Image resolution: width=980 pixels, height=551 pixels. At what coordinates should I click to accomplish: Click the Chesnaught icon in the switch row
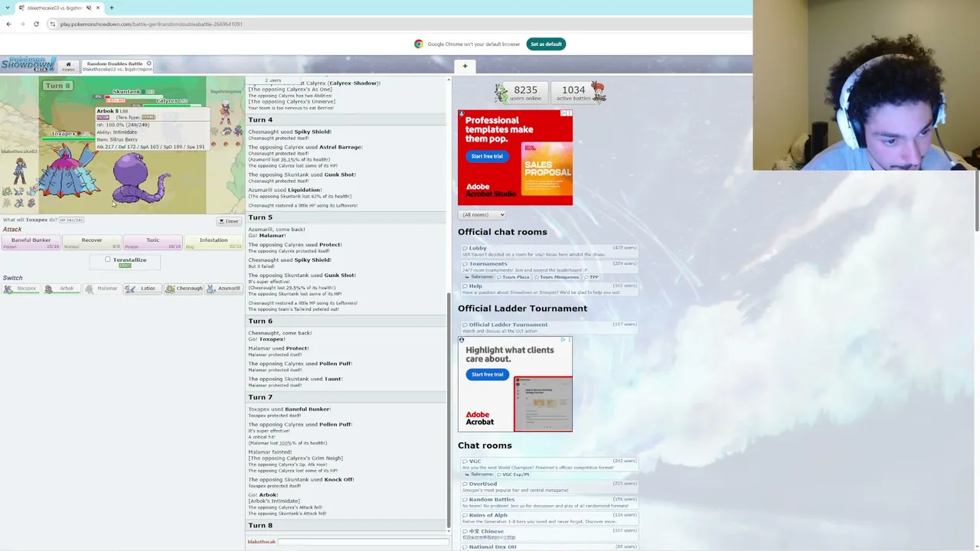(x=170, y=289)
